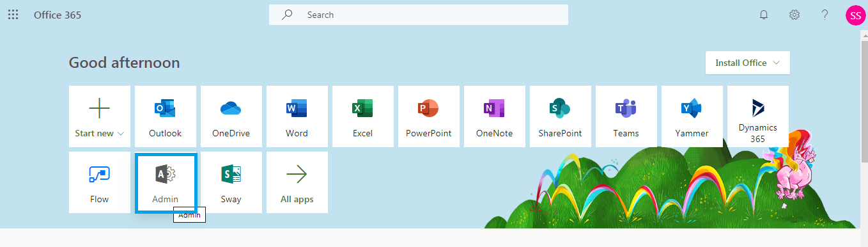Open the help question mark
The height and width of the screenshot is (247, 868).
825,15
